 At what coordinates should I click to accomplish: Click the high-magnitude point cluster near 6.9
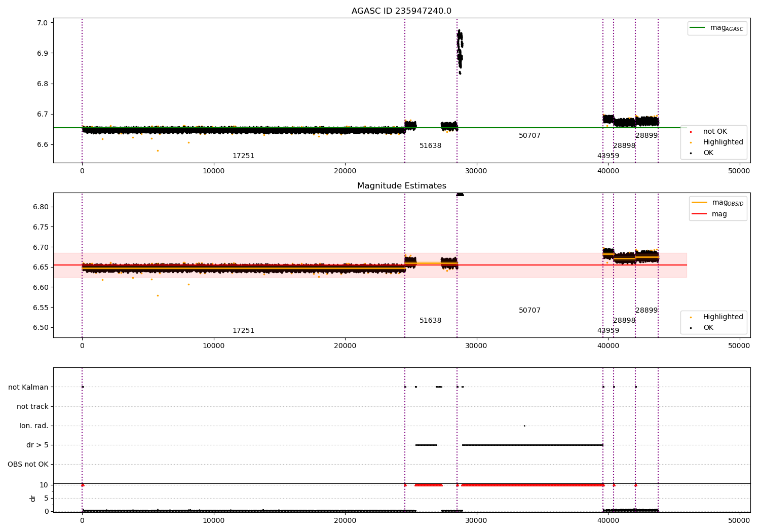460,52
